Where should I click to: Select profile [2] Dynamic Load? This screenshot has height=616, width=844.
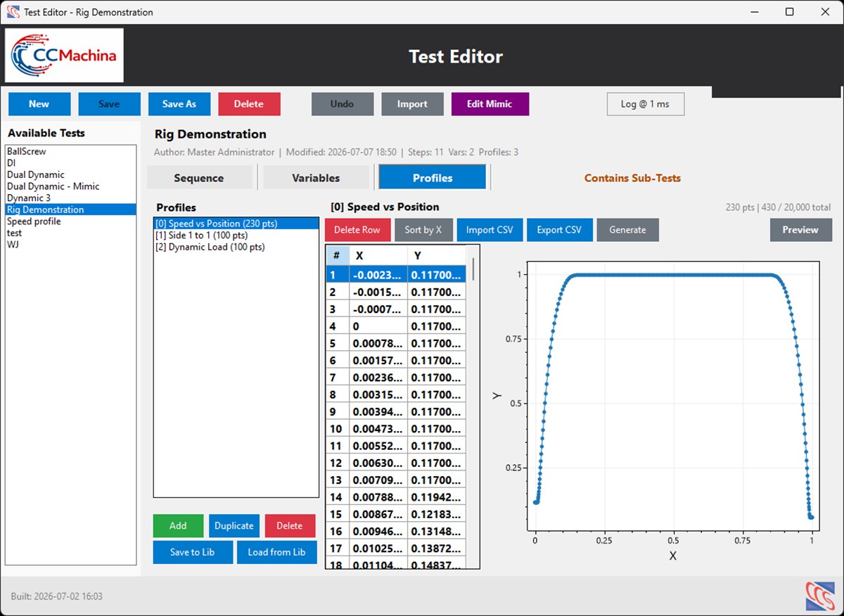point(236,247)
